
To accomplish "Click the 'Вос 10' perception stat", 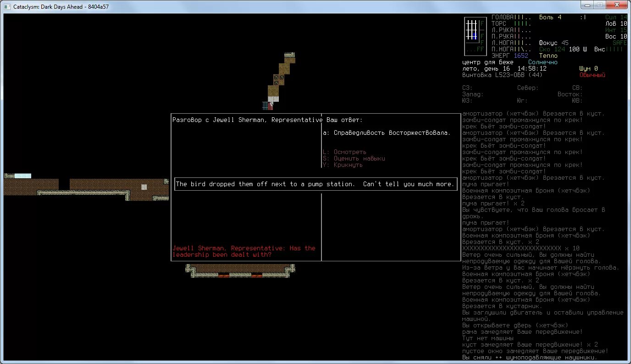I will pyautogui.click(x=616, y=37).
